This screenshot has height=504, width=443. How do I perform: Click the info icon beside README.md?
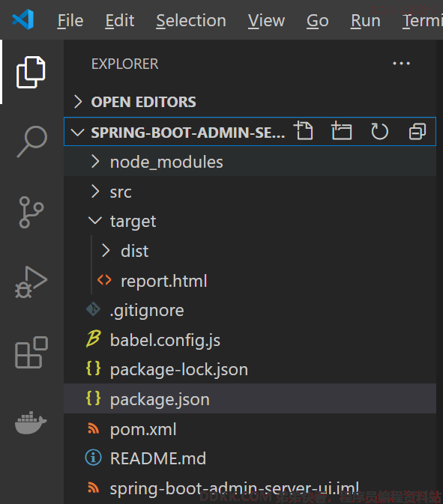93,458
